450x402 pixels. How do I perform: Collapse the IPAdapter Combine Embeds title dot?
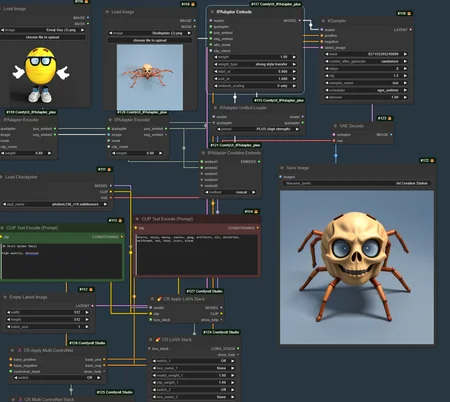203,153
